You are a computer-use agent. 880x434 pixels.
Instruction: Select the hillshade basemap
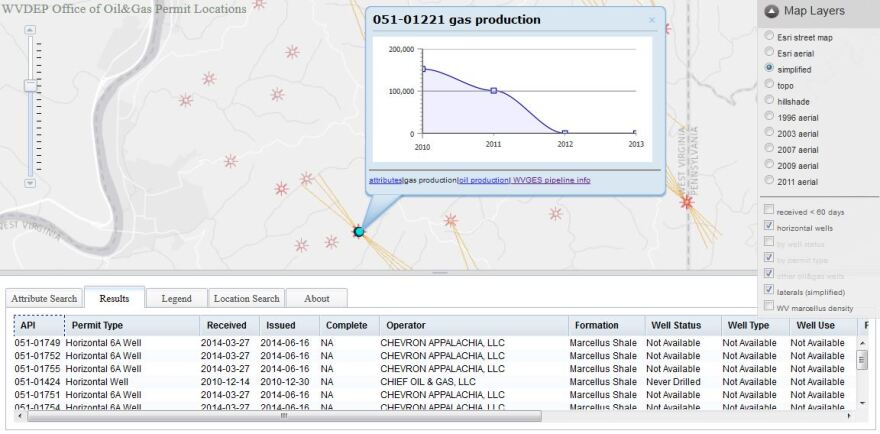point(769,99)
